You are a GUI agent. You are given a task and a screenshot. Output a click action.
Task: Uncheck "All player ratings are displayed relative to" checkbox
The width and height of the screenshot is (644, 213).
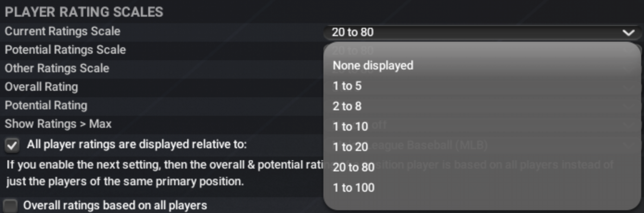click(x=12, y=146)
